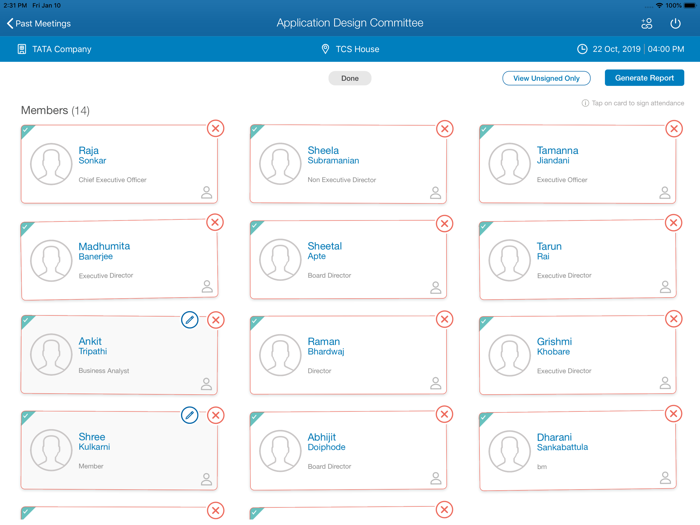700x525 pixels.
Task: Remove Tamanna Jiandani with red X
Action: (x=674, y=129)
